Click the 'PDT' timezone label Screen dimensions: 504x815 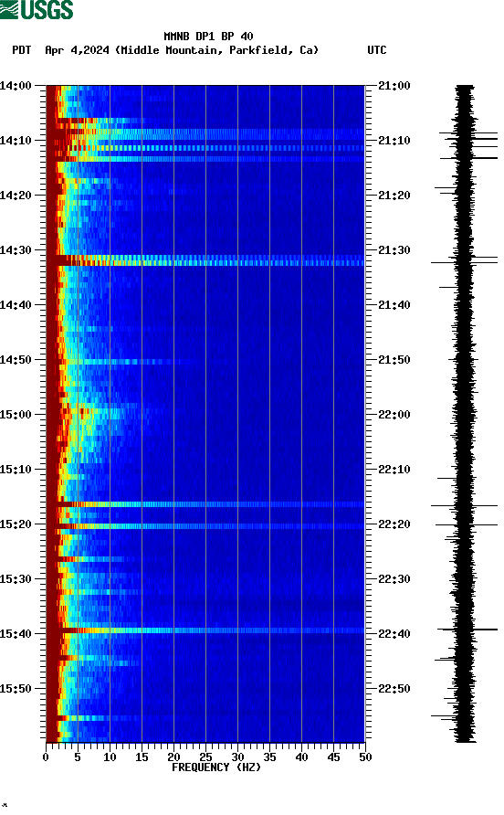tap(21, 50)
